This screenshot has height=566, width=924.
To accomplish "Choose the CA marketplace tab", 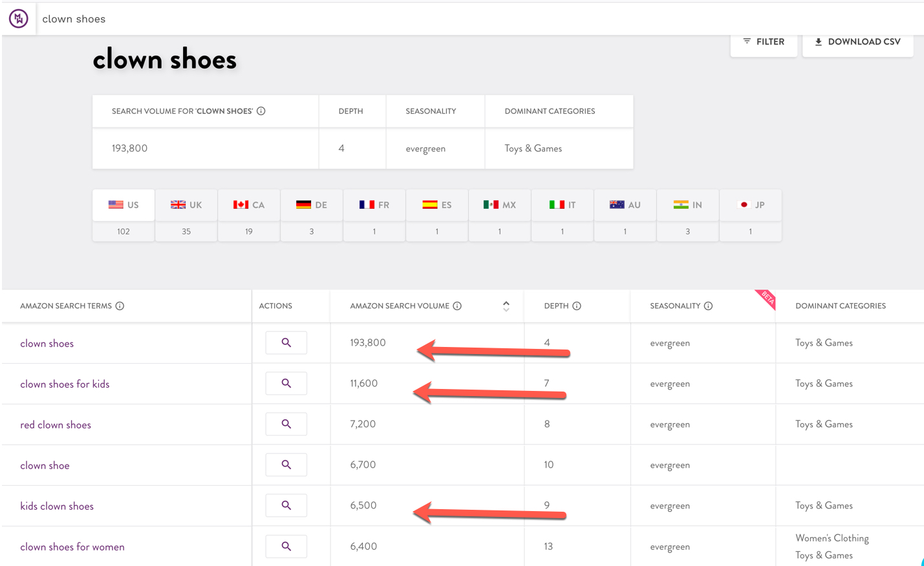I will click(x=249, y=205).
